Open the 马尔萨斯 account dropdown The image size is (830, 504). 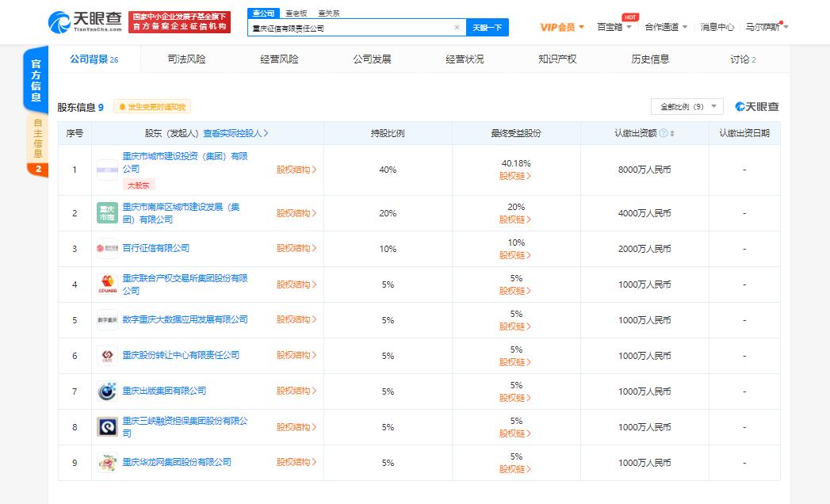(x=763, y=26)
